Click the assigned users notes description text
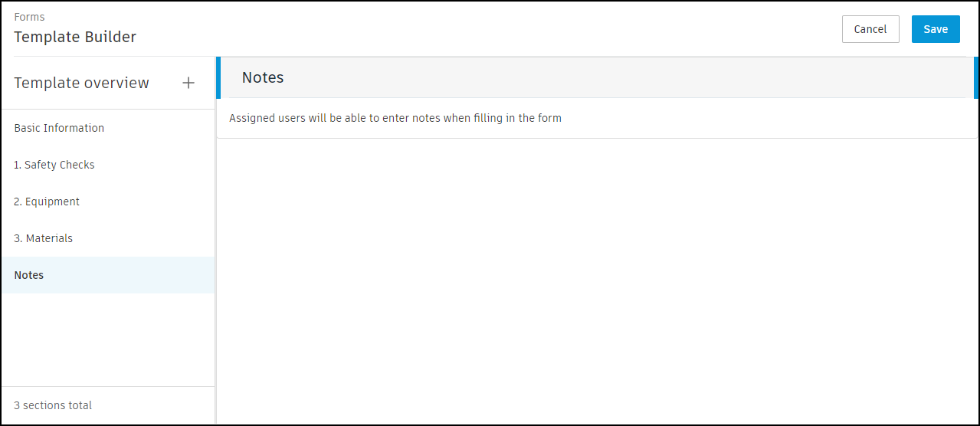980x426 pixels. (x=395, y=118)
